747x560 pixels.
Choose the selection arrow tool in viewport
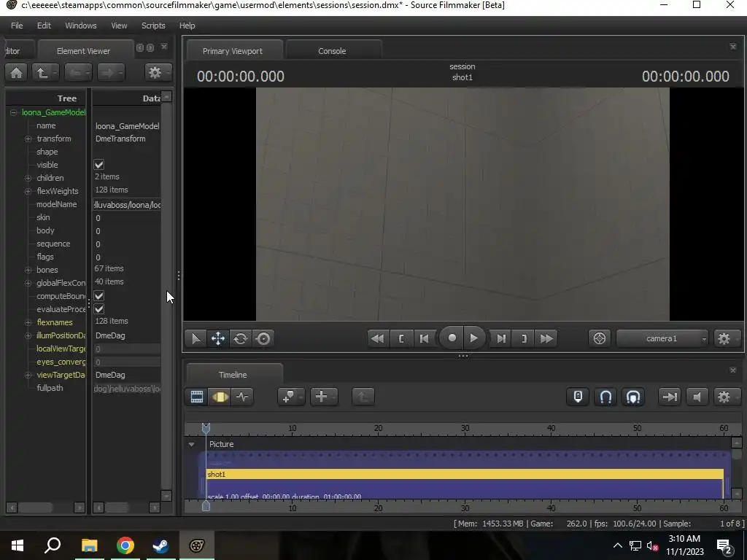(196, 338)
